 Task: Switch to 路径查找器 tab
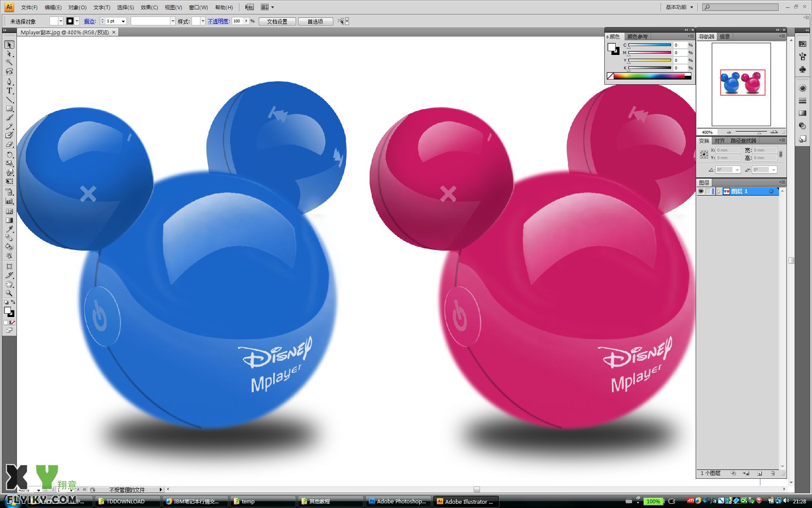(743, 141)
